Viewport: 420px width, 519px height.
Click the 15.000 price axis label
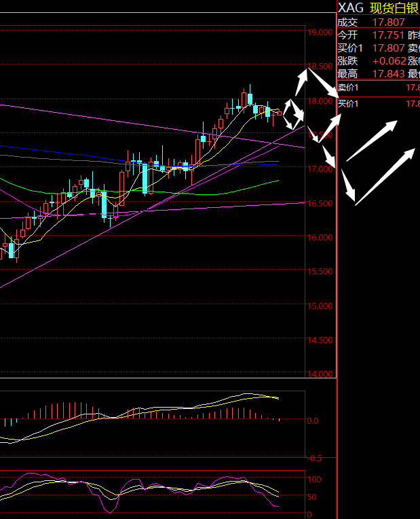tap(320, 306)
